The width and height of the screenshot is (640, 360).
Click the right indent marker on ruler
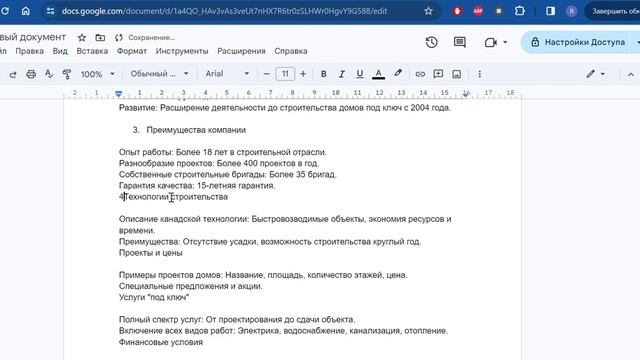pos(466,94)
